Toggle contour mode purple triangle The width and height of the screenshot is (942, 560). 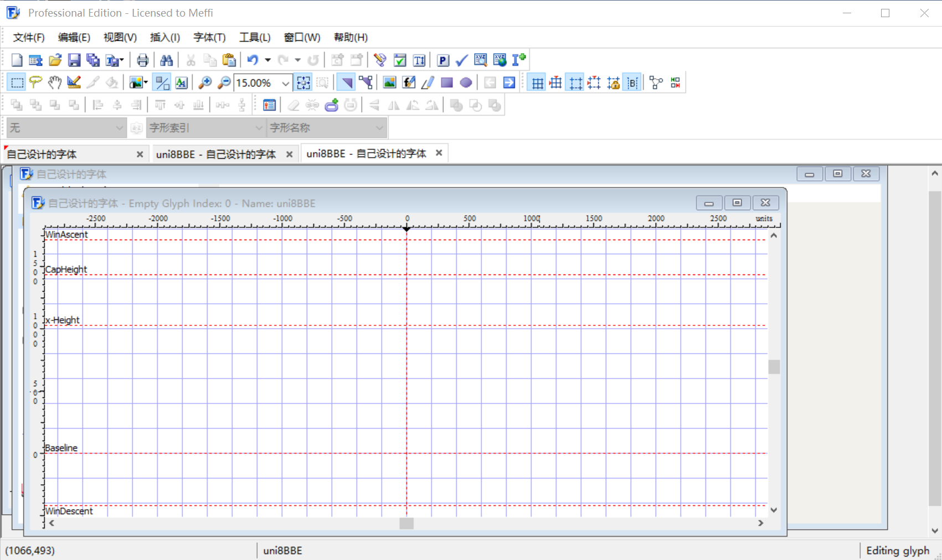(x=346, y=82)
